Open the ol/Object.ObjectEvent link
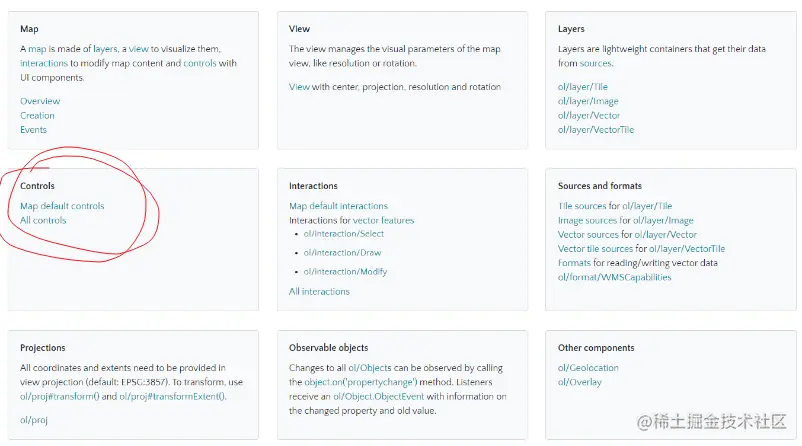 [x=378, y=396]
